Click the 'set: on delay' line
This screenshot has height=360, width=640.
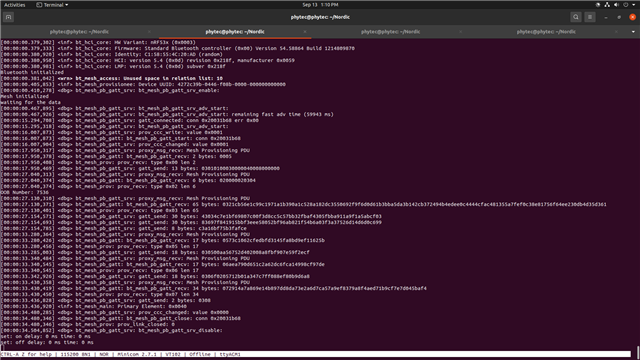point(46,336)
